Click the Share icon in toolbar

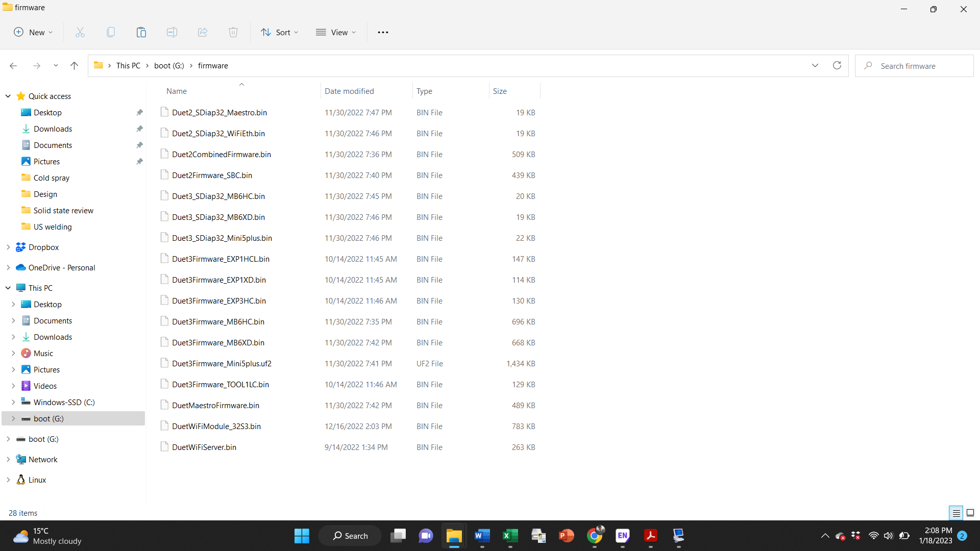(x=203, y=32)
